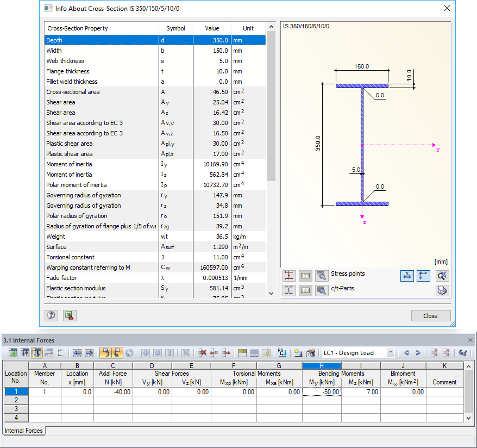The image size is (477, 448).
Task: Open the LC1 - Design Load dropdown
Action: pos(391,353)
